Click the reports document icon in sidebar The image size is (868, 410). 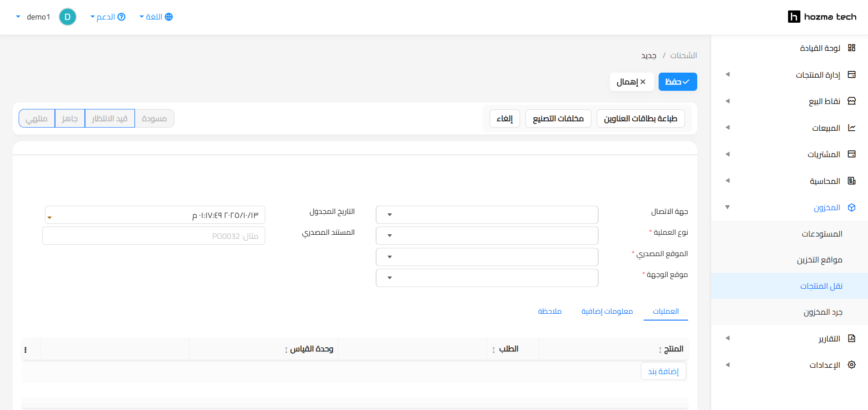852,338
